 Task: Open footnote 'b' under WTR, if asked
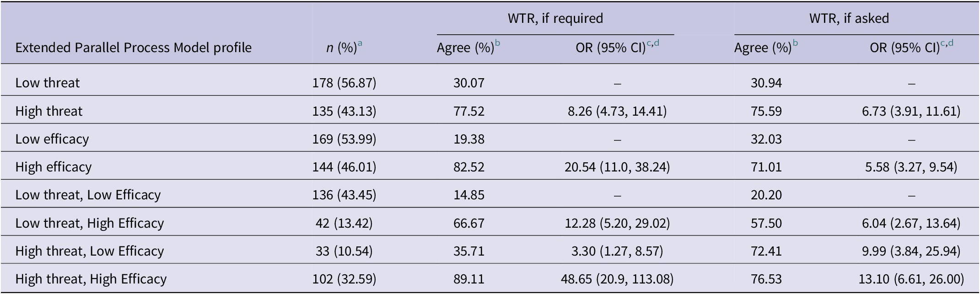pos(795,43)
